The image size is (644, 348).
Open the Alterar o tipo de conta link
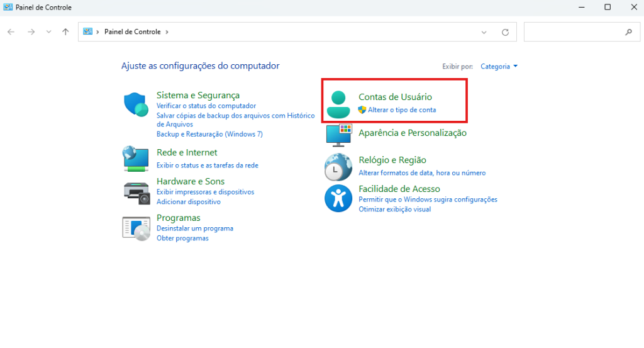click(x=402, y=109)
